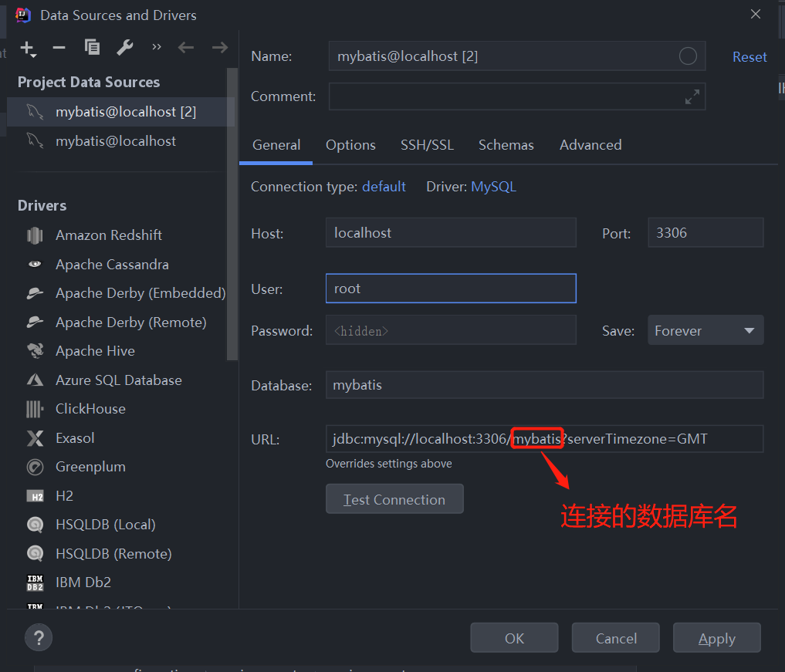Show more toolbar actions chevron
785x672 pixels.
point(157,47)
